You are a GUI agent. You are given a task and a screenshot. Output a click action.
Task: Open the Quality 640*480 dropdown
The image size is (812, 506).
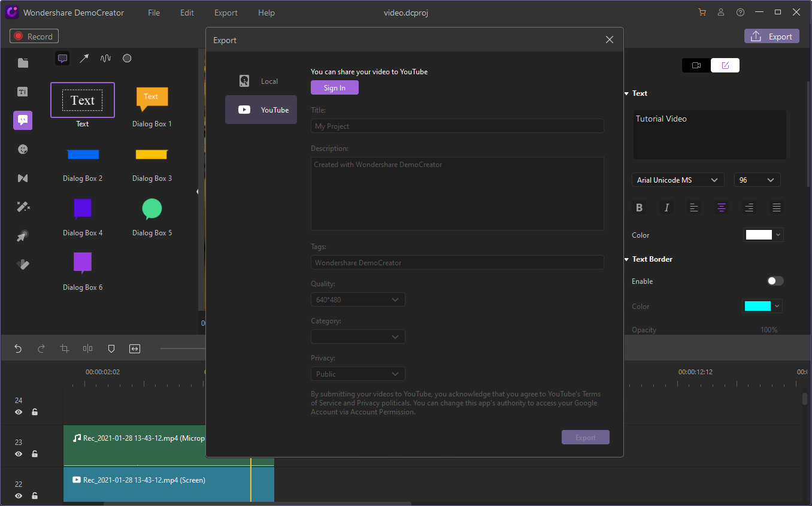(358, 299)
